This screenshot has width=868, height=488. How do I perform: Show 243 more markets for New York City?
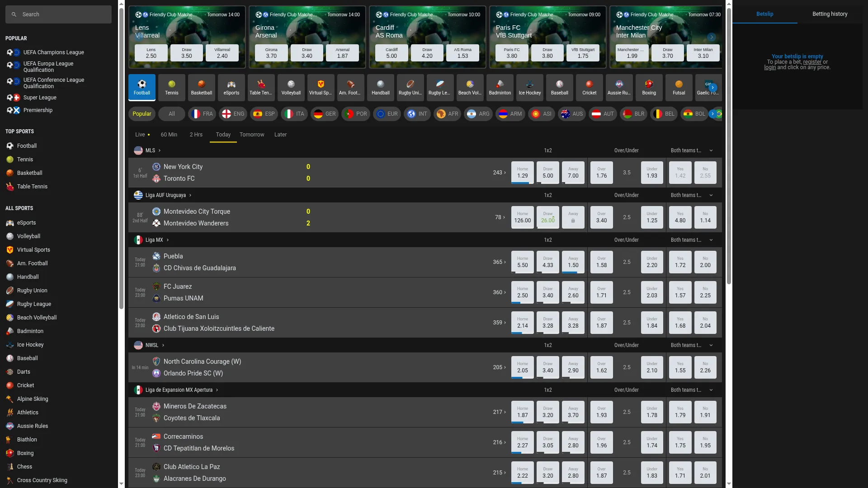coord(499,173)
